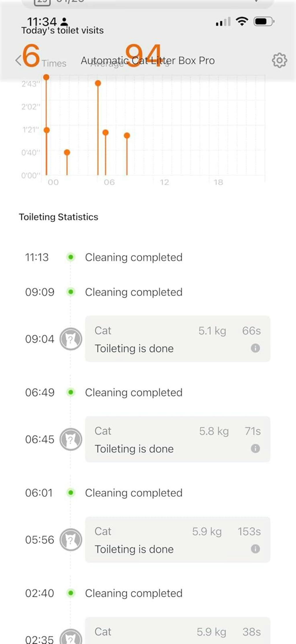
Task: Tap the back chevron arrow
Action: click(18, 60)
